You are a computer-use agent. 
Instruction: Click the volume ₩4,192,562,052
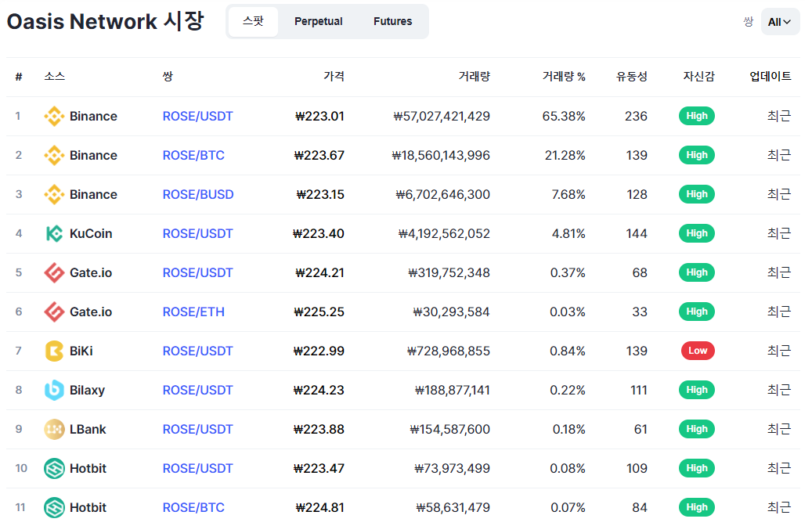pos(444,233)
